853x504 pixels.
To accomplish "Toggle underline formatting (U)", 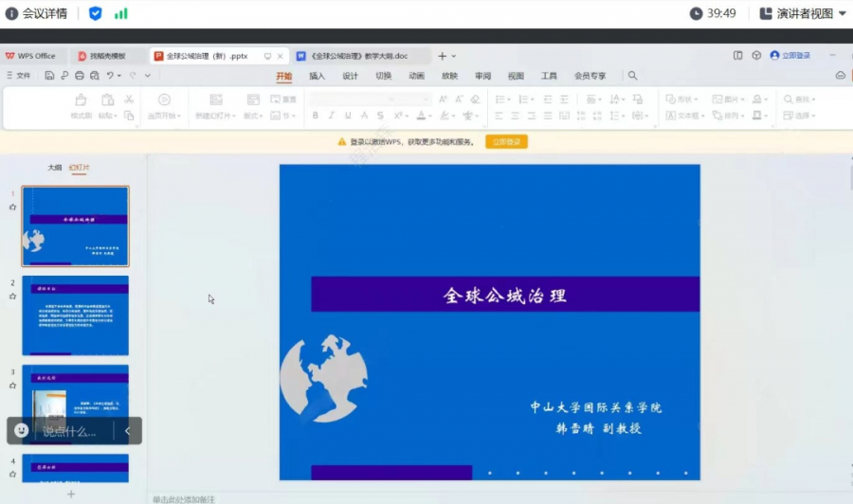I will 348,116.
